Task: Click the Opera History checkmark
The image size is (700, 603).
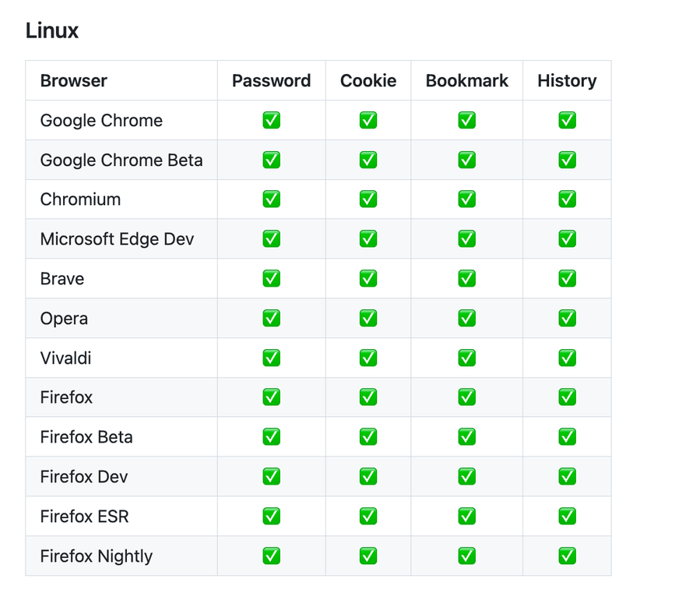Action: 568,319
